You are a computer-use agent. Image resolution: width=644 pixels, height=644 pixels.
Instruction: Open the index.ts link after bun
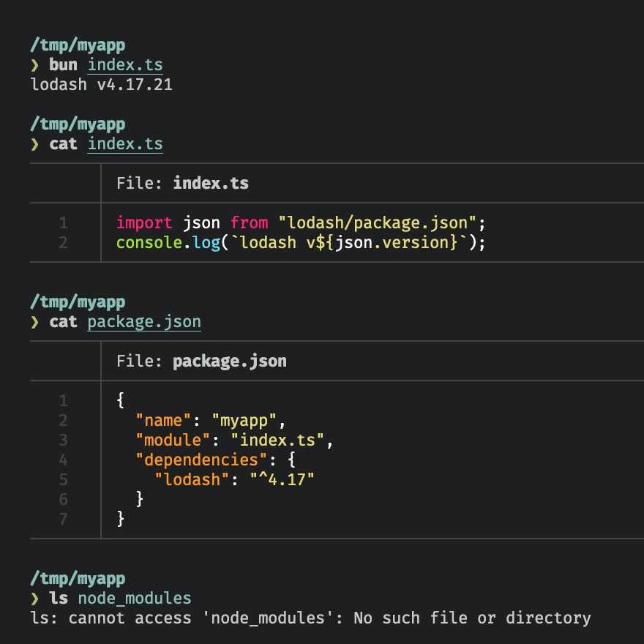(124, 64)
